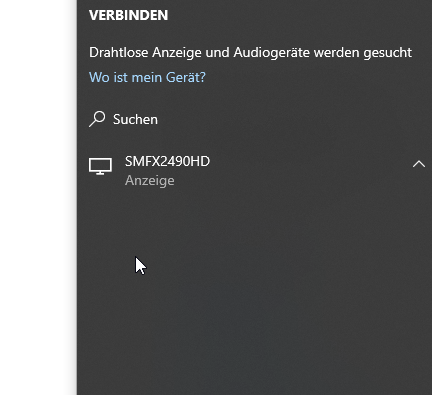Click the word "Gerät?" in the blue link
Viewport: 432px width, 395px height.
pos(186,77)
